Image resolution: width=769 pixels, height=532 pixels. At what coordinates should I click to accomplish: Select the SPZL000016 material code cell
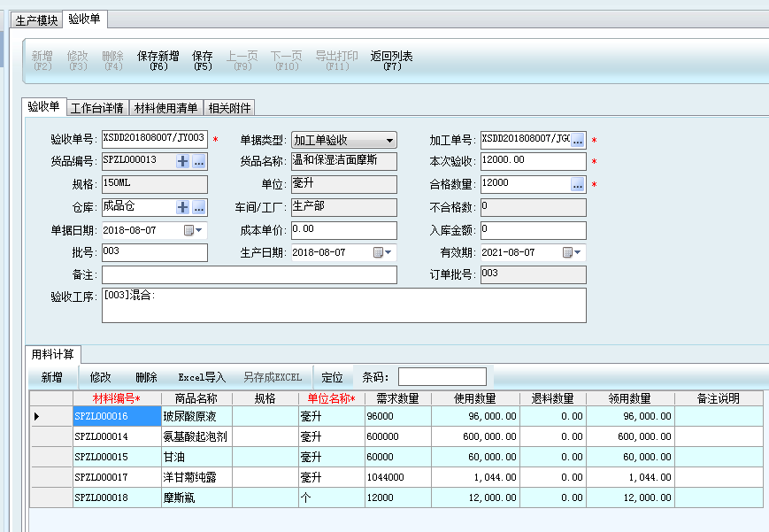coord(117,416)
